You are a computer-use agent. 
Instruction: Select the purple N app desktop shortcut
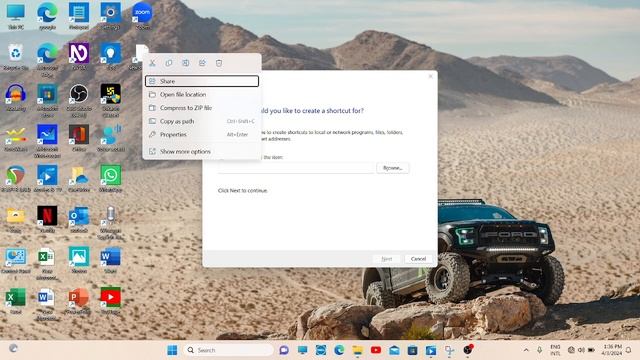[x=79, y=56]
